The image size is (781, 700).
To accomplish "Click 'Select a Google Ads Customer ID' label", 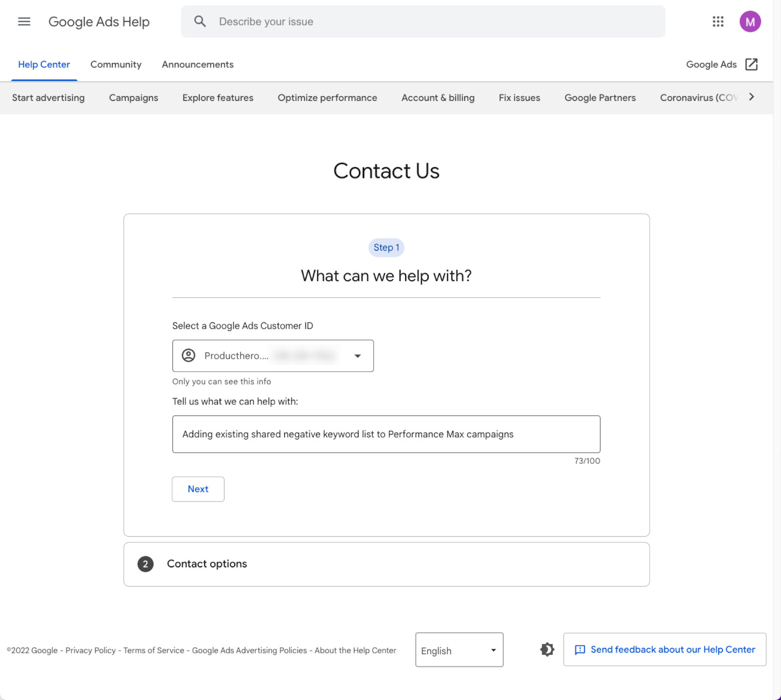I will (243, 326).
